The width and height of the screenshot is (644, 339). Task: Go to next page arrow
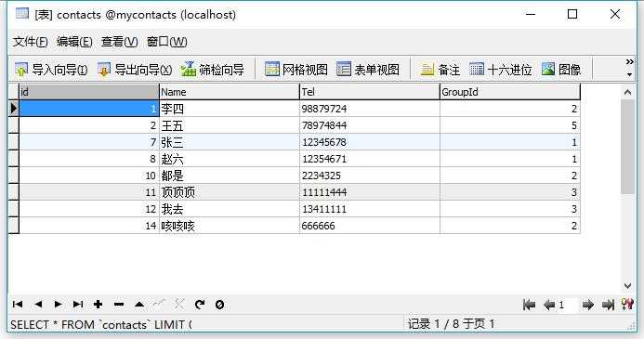click(587, 305)
